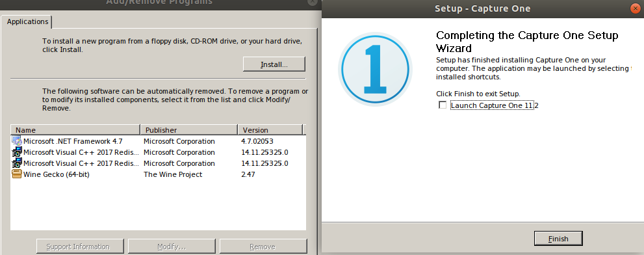Click the Capture One logo image

(x=376, y=69)
